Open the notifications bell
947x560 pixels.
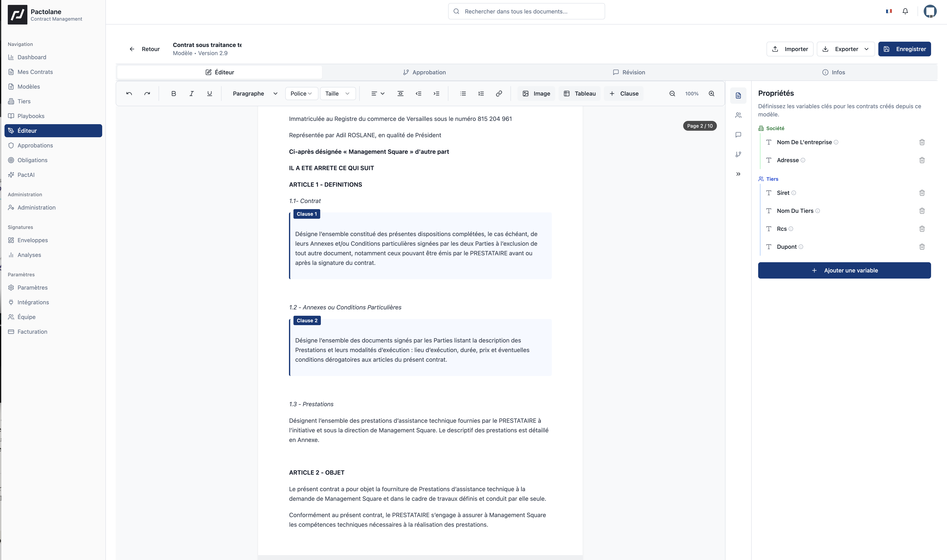tap(906, 11)
